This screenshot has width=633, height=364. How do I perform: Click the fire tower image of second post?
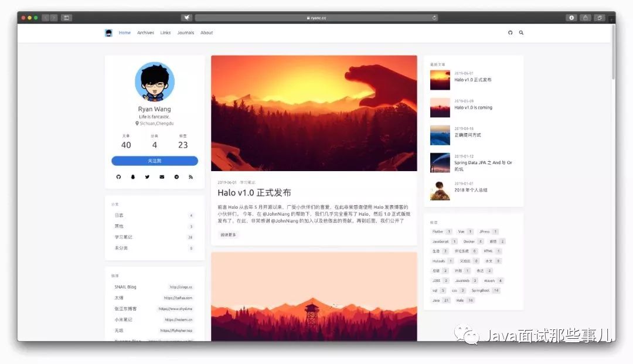point(314,297)
